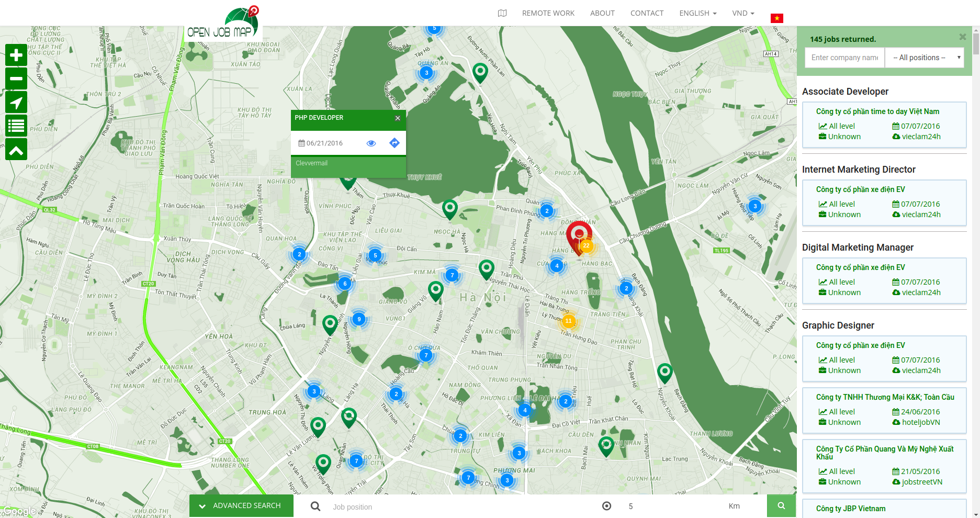This screenshot has width=980, height=518.
Task: Close the PHP Developer popup
Action: pyautogui.click(x=398, y=118)
